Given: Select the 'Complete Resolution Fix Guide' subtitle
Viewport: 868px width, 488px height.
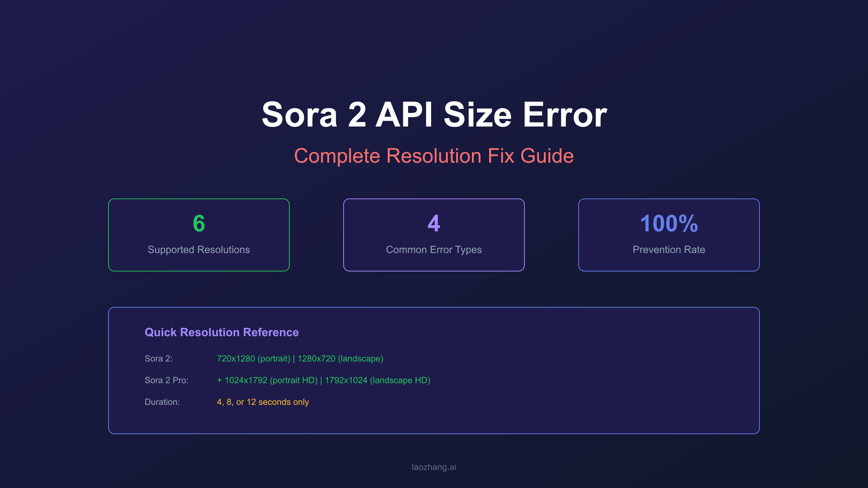Looking at the screenshot, I should (434, 156).
